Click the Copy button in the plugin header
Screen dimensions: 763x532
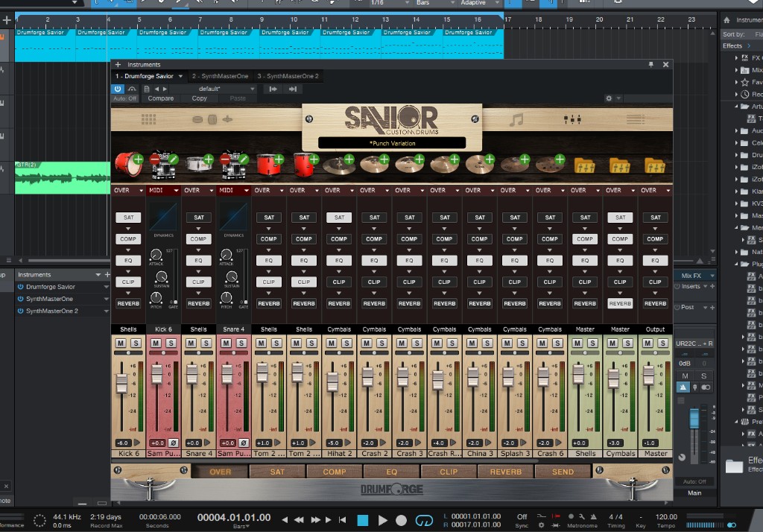[199, 98]
